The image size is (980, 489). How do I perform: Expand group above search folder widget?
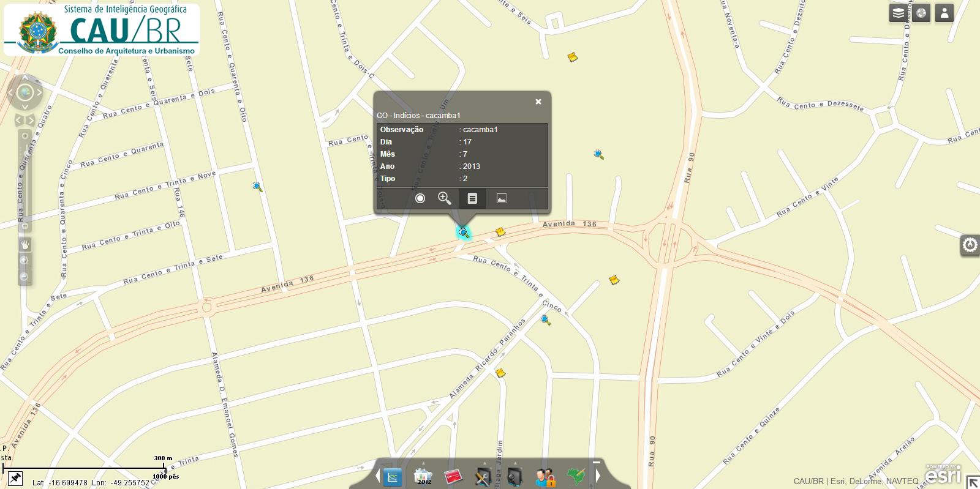(x=515, y=463)
